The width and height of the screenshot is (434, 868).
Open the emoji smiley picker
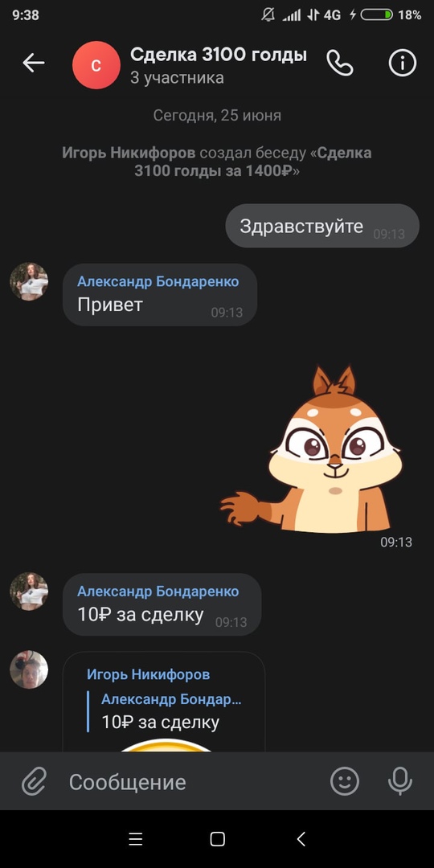point(344,782)
